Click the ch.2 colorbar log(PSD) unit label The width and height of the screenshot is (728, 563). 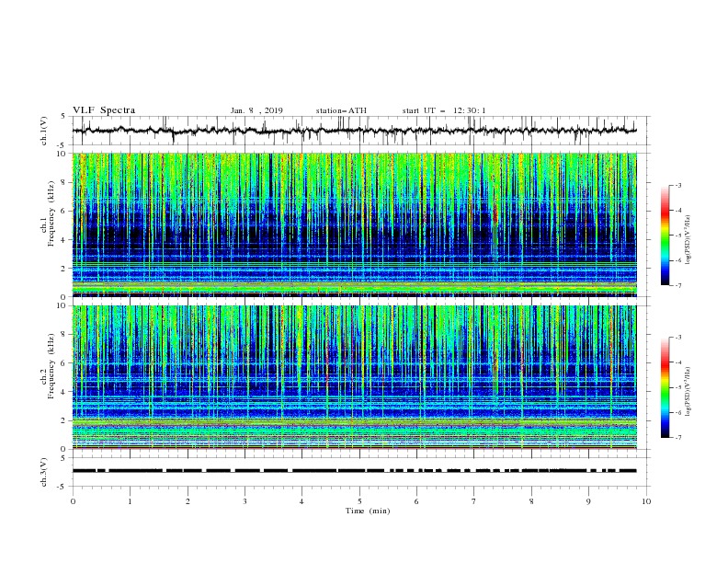click(x=688, y=391)
